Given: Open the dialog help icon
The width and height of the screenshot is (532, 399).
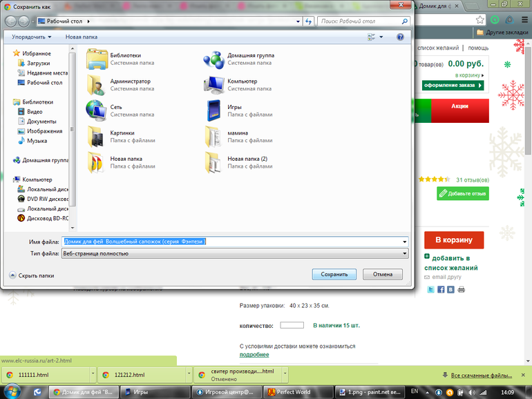Looking at the screenshot, I should point(400,37).
